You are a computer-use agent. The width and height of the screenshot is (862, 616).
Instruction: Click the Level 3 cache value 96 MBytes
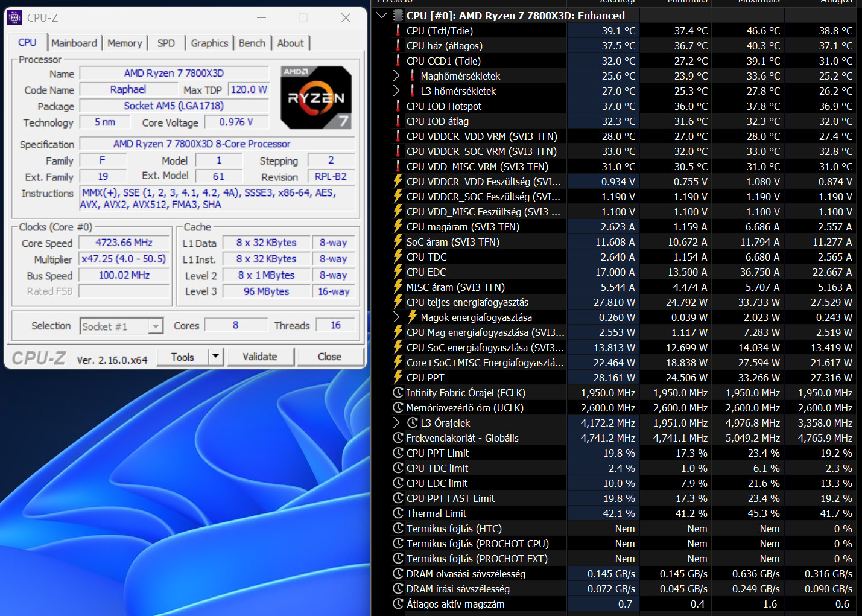[266, 291]
